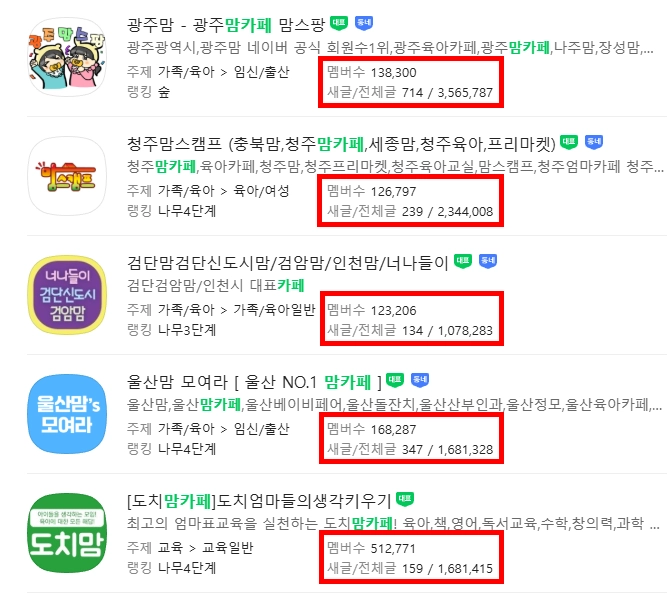This screenshot has height=594, width=668.
Task: Select the 임신/출산 category of 광주맘
Action: pos(262,72)
